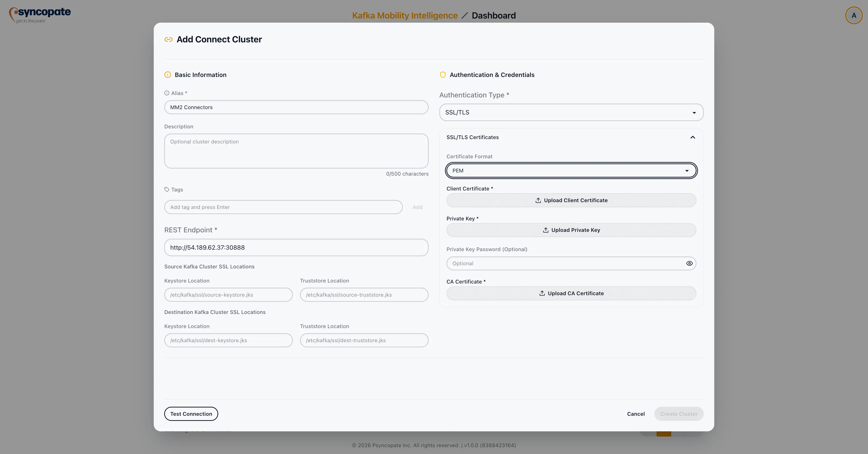Image resolution: width=868 pixels, height=454 pixels.
Task: Click the shield icon beside Authentication & Credentials
Action: [443, 75]
